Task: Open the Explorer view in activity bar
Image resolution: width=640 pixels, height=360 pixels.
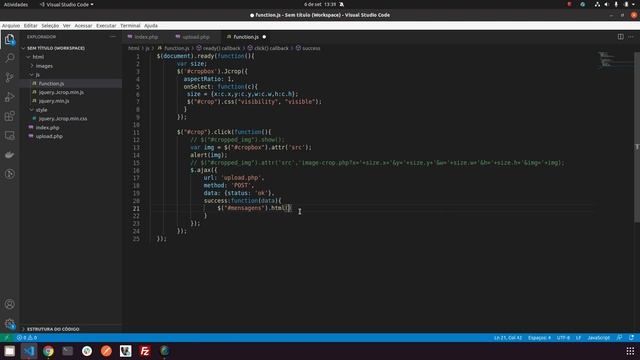Action: tap(9, 40)
